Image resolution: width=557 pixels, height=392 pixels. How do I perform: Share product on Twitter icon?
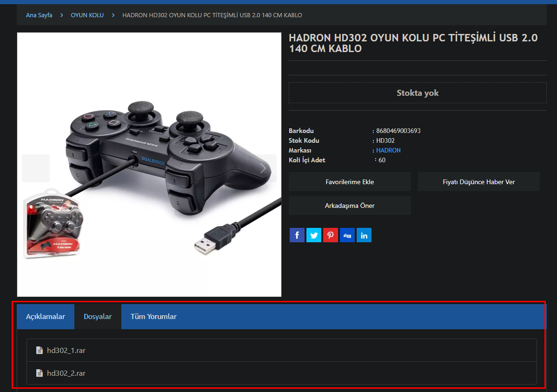(314, 235)
